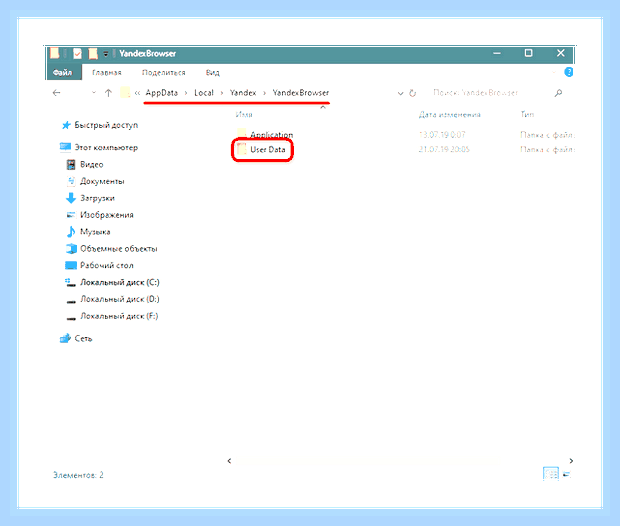Open Локальный диск (F:) in sidebar

119,316
